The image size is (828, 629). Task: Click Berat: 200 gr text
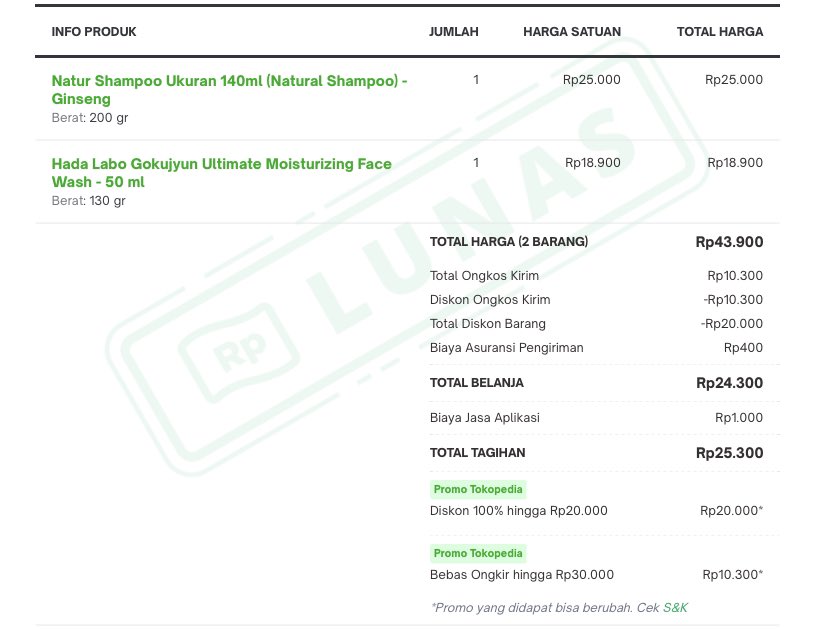(90, 118)
